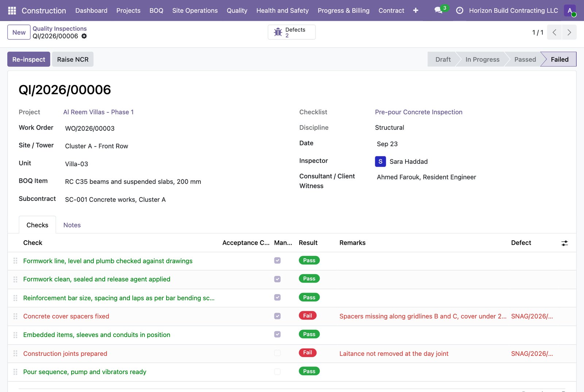Click drag handle for Formwork clean row

click(x=15, y=279)
